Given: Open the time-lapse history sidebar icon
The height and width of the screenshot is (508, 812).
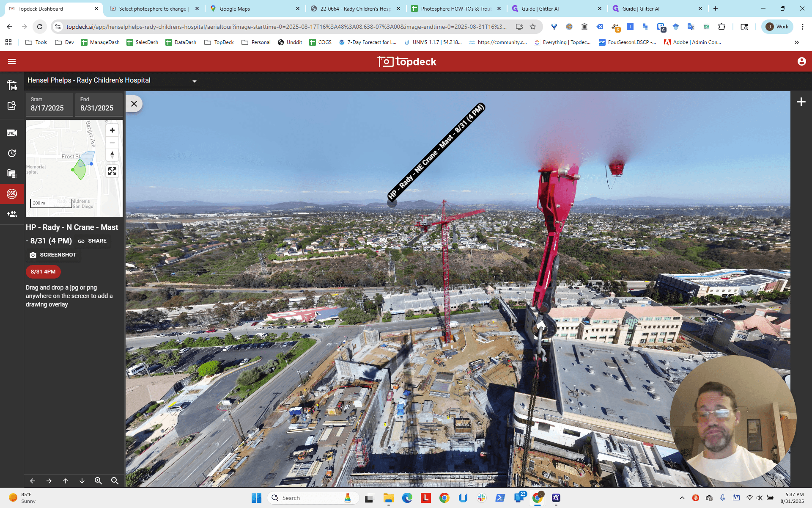Looking at the screenshot, I should tap(12, 153).
